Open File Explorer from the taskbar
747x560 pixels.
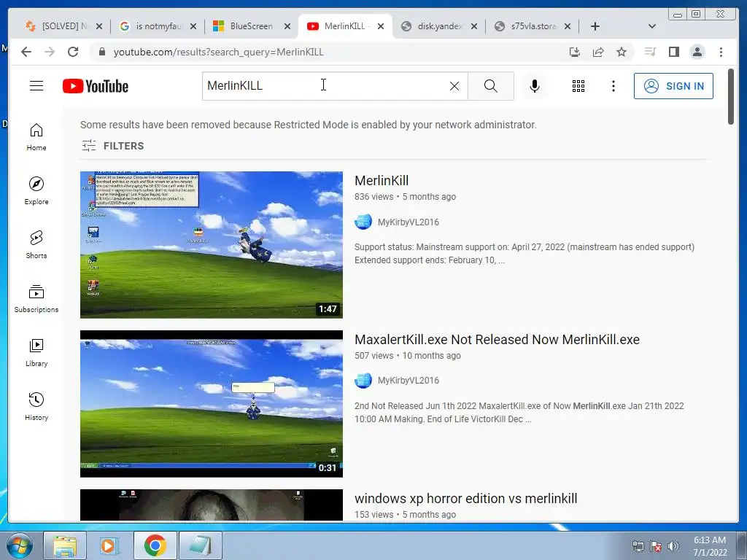click(x=65, y=545)
